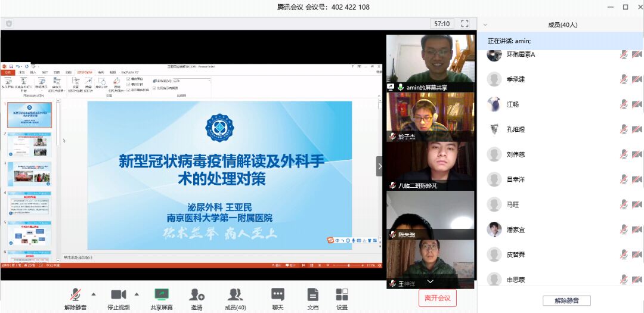Expand audio options arrow beside unmute button
Image resolution: width=644 pixels, height=313 pixels.
(x=93, y=294)
